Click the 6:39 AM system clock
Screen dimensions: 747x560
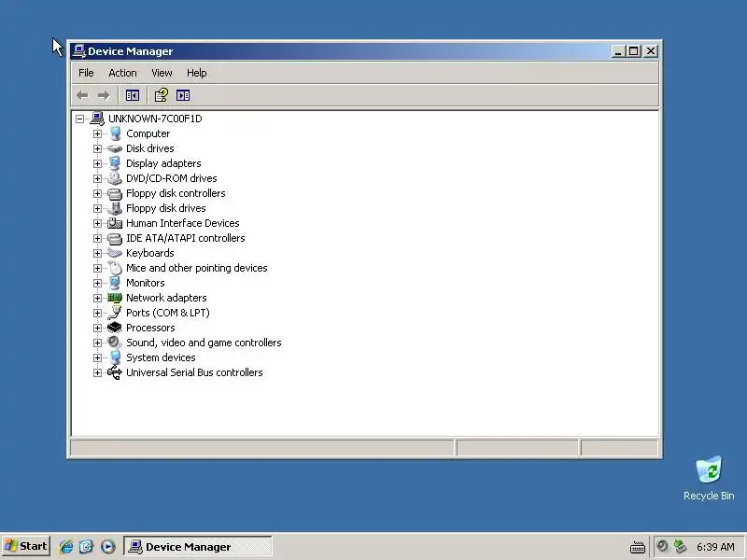pyautogui.click(x=715, y=547)
